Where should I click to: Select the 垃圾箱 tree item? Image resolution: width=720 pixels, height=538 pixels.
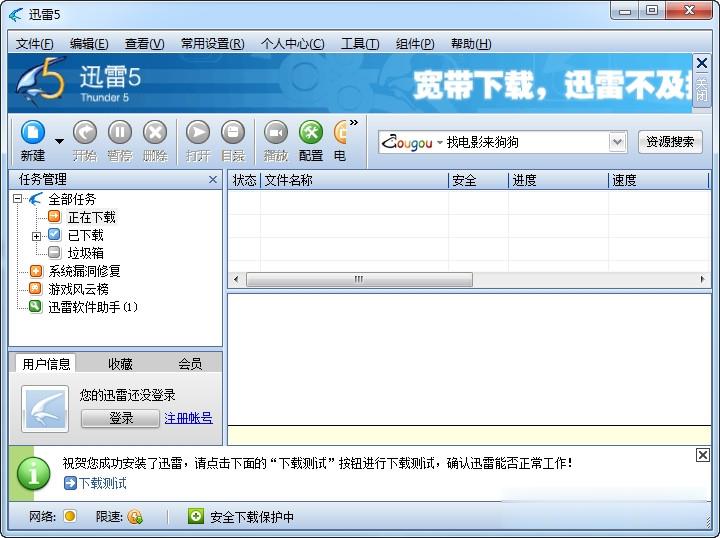85,253
